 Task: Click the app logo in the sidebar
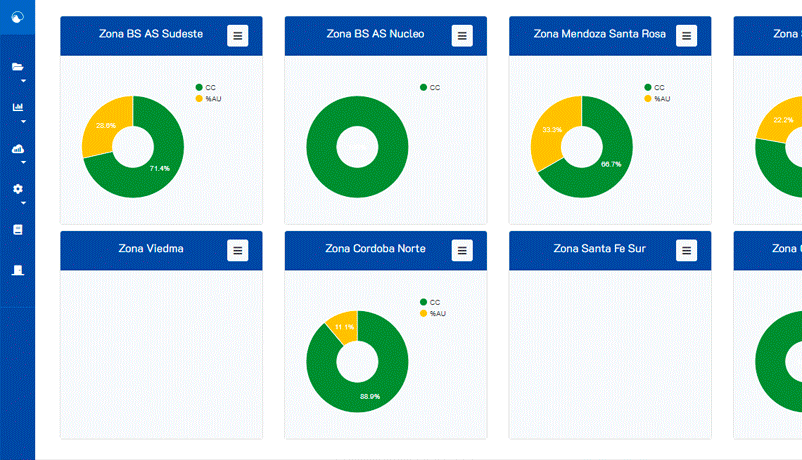(x=17, y=17)
